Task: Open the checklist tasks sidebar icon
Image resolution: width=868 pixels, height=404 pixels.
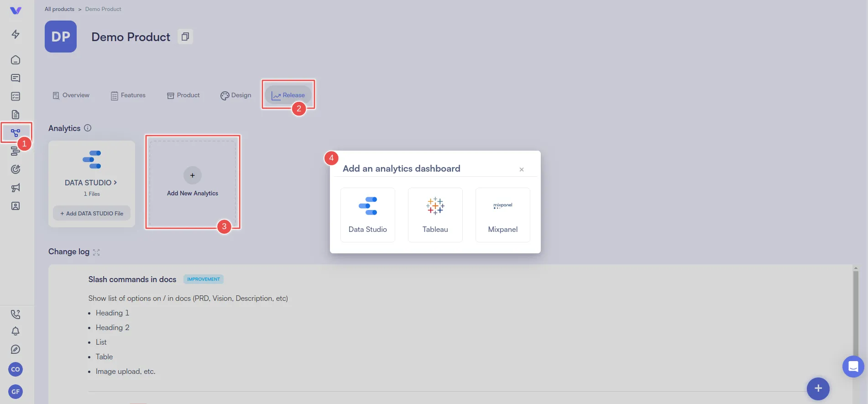Action: 16,96
